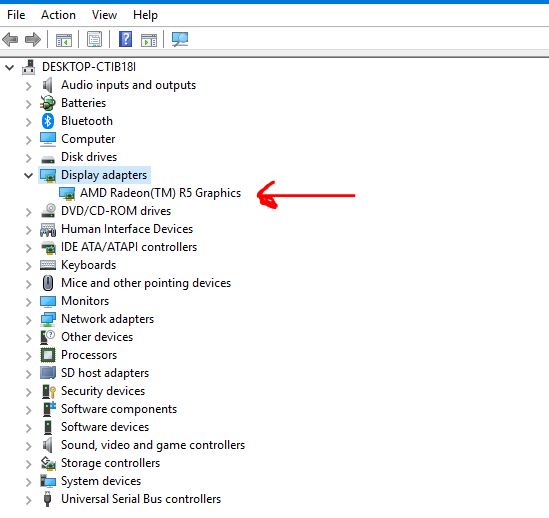
Task: Click the DESKTOP-CTIB18I computer icon
Action: click(28, 67)
